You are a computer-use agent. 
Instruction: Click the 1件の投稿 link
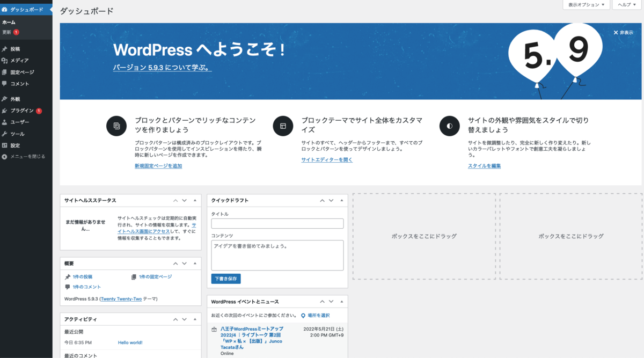point(83,277)
